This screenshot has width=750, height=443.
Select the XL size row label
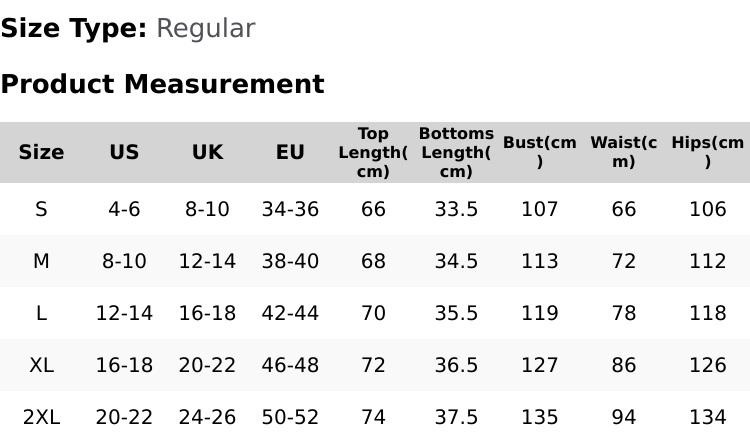pyautogui.click(x=41, y=365)
